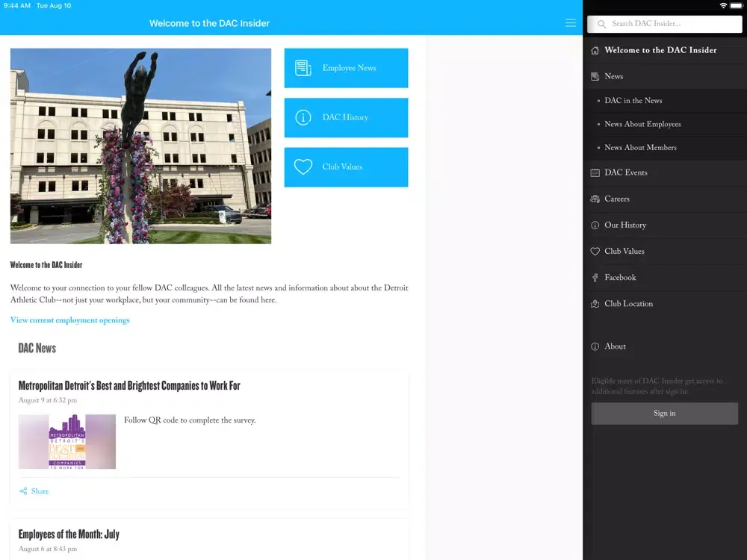Image resolution: width=747 pixels, height=560 pixels.
Task: Click 'Follow QR code to complete the survey' text
Action: pos(190,420)
